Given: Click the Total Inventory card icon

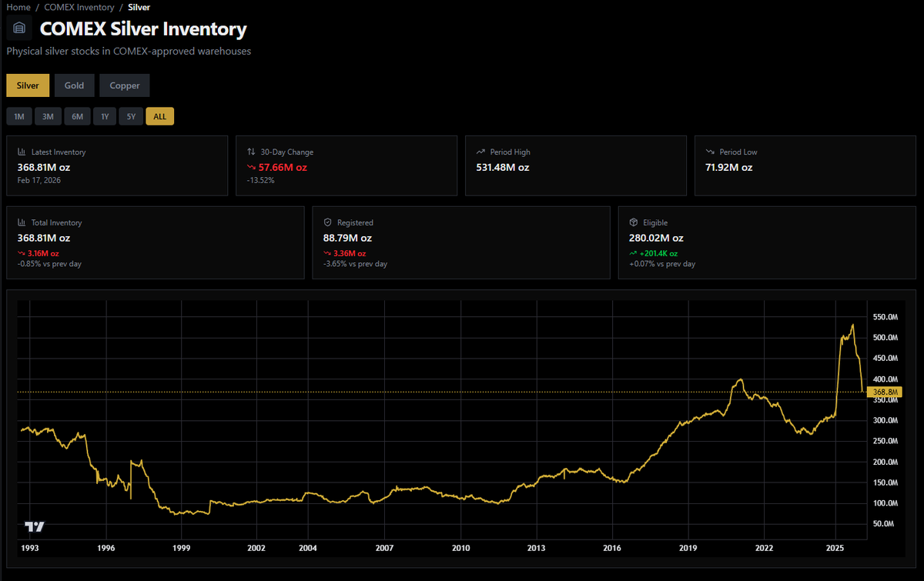Looking at the screenshot, I should pos(20,222).
